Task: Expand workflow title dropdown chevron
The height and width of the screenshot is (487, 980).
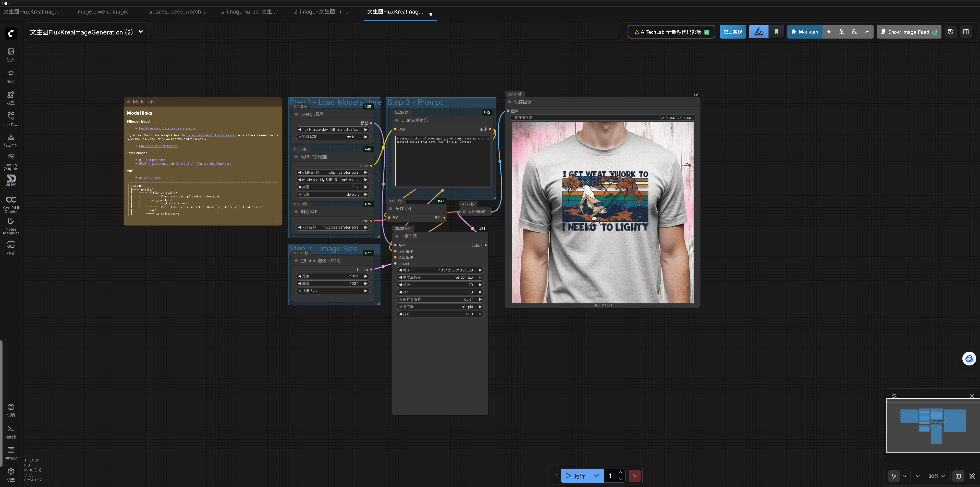Action: pos(141,32)
